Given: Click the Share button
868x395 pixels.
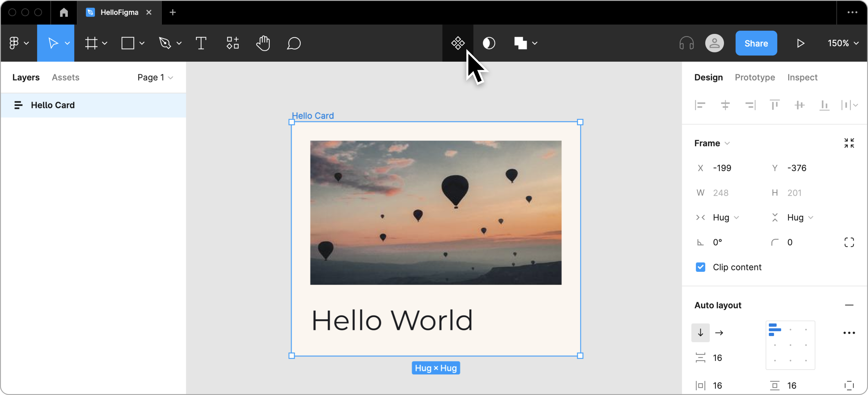Looking at the screenshot, I should [756, 43].
